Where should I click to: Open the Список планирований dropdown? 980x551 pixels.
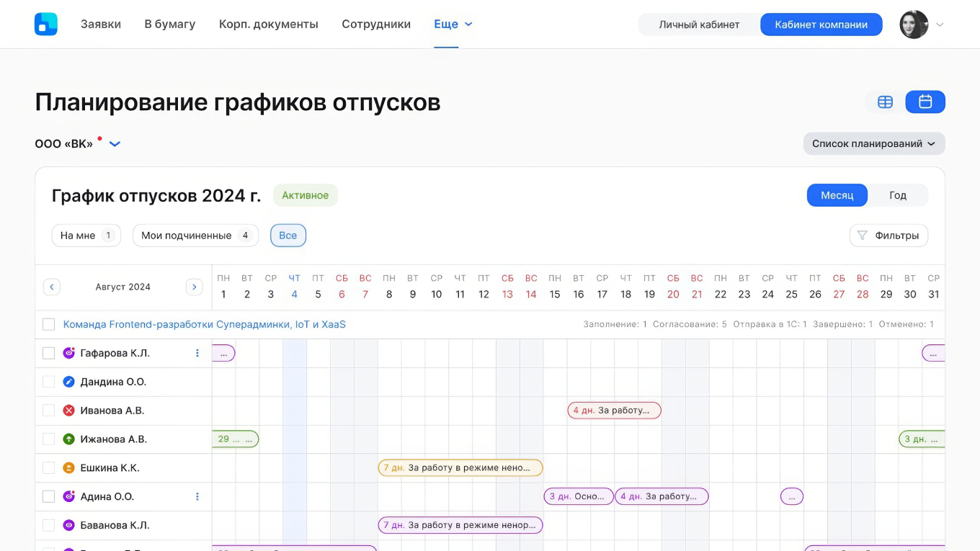(873, 143)
